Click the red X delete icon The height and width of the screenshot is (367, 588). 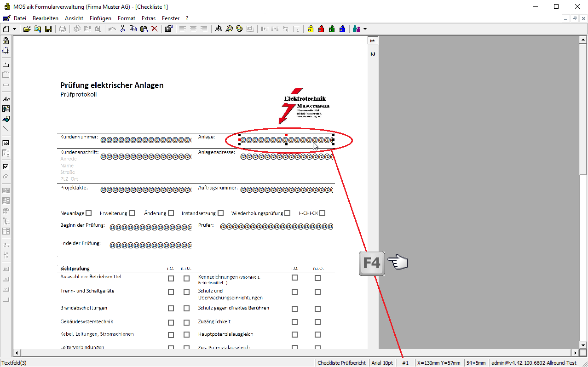pos(155,29)
